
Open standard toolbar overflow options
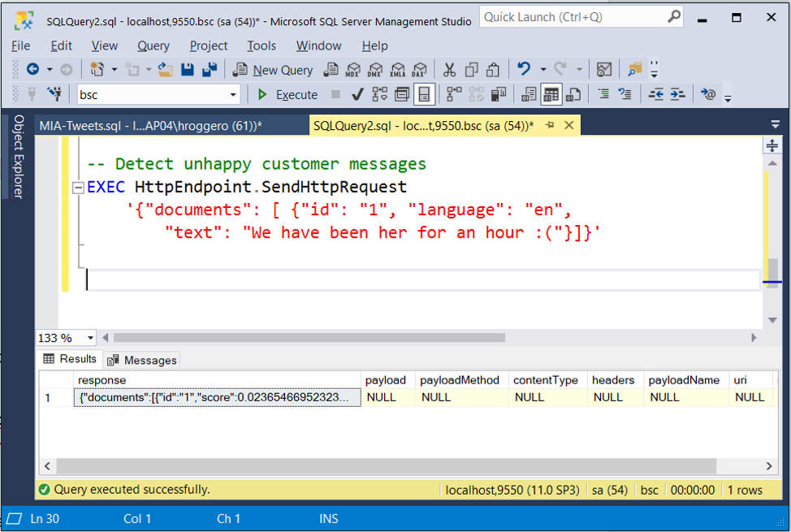[x=655, y=70]
